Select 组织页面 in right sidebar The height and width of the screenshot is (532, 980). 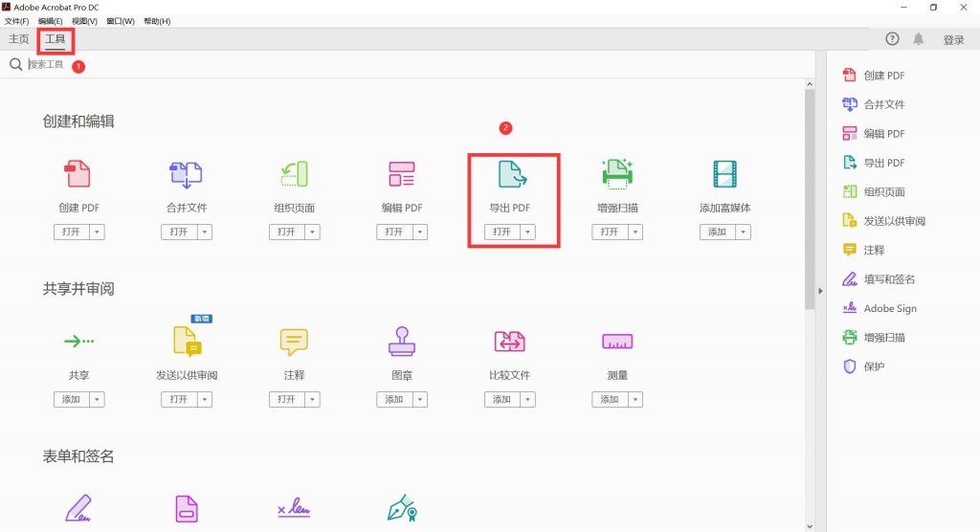[x=874, y=192]
